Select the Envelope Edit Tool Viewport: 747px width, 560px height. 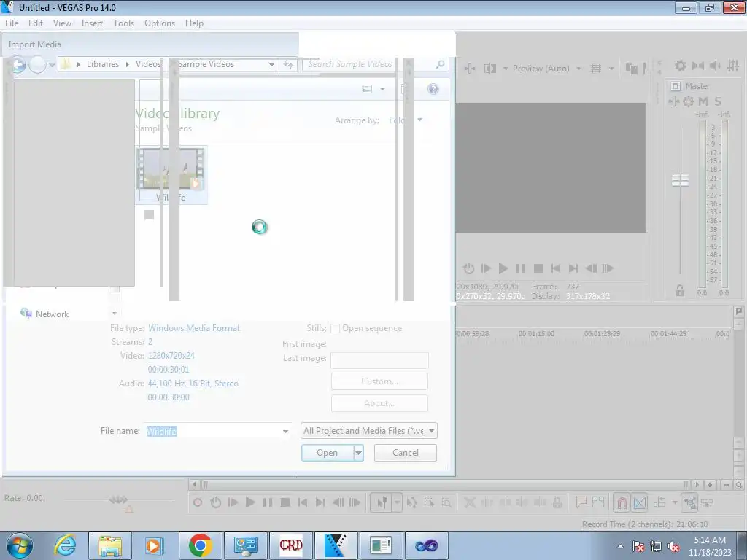tap(411, 502)
